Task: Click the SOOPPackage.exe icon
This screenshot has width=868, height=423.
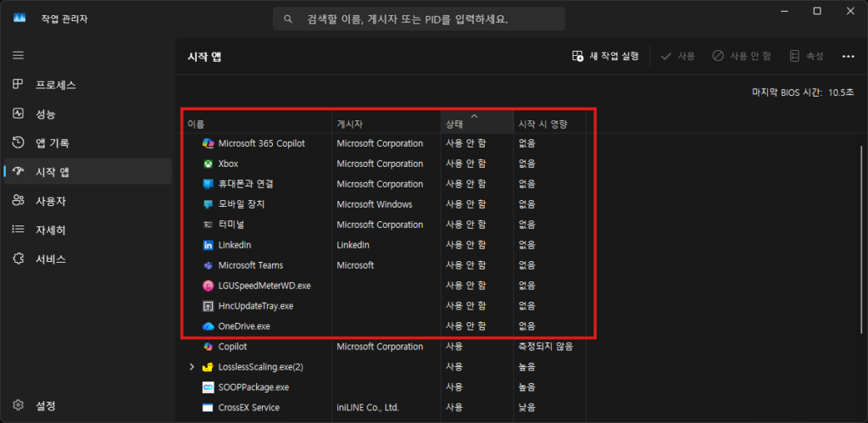Action: [x=209, y=387]
